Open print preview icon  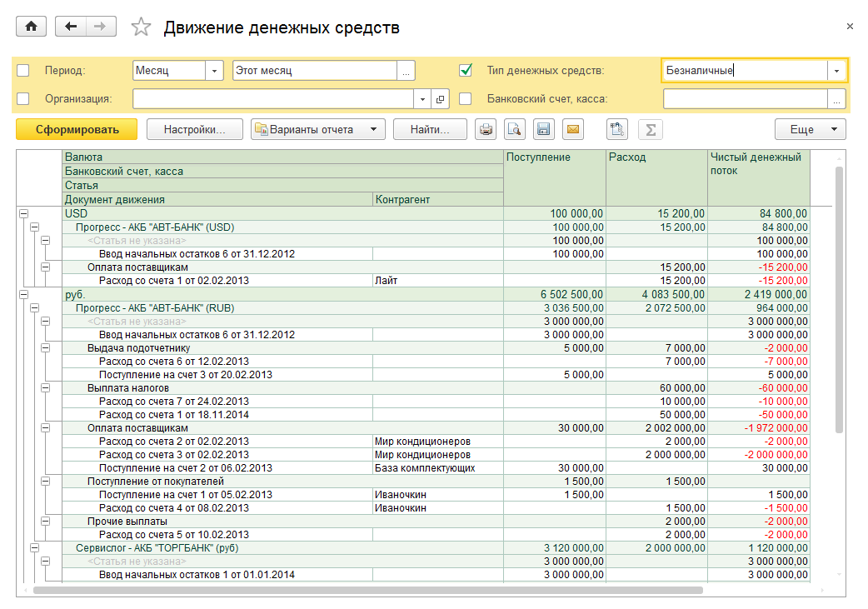click(x=515, y=129)
